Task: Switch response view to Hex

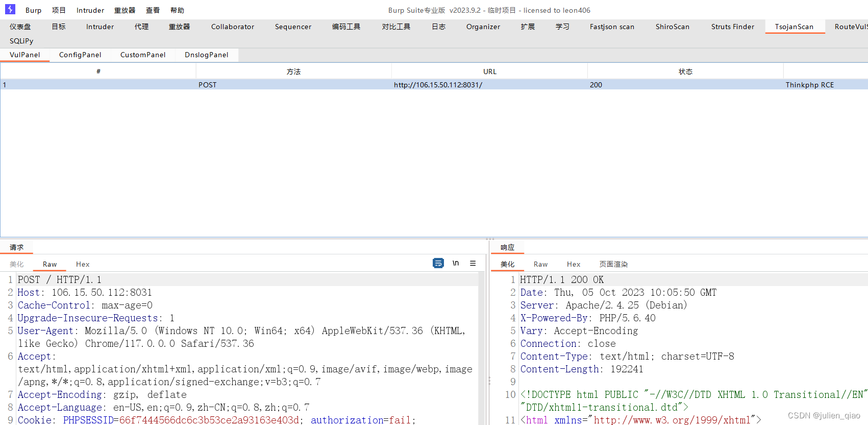Action: (x=574, y=264)
